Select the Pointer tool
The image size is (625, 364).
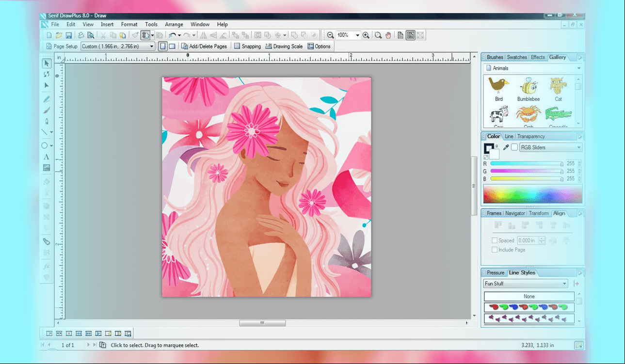tap(47, 63)
